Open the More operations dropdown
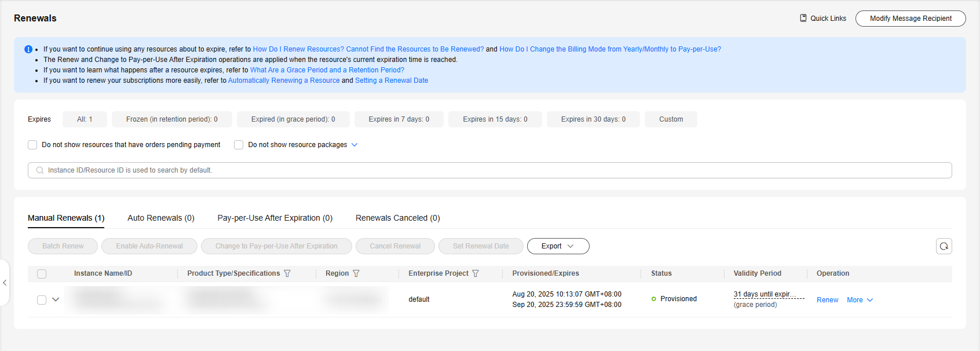Screen dimensions: 980x351 pos(860,300)
